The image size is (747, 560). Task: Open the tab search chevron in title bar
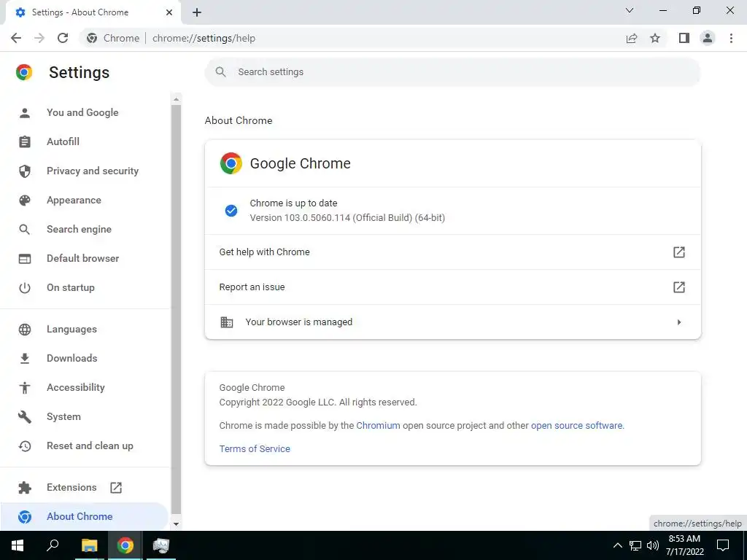pos(630,10)
